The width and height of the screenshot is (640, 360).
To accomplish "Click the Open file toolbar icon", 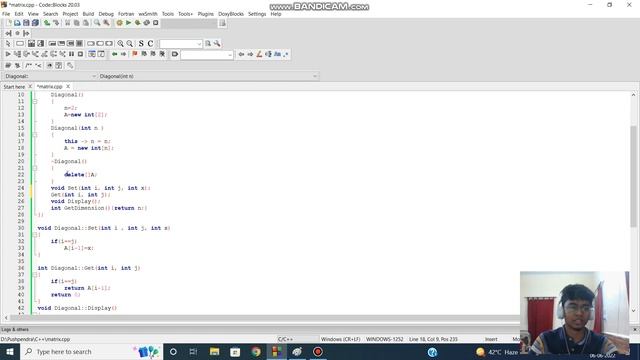I will point(17,23).
